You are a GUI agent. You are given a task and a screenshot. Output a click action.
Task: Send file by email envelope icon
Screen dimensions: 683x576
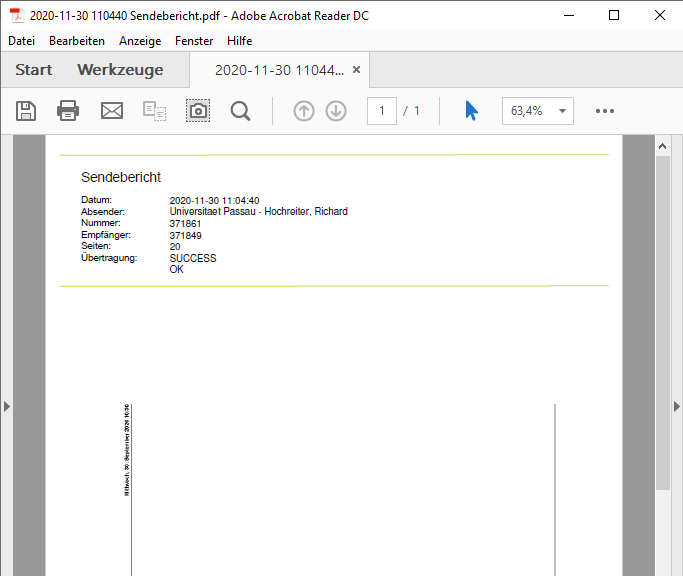point(112,111)
